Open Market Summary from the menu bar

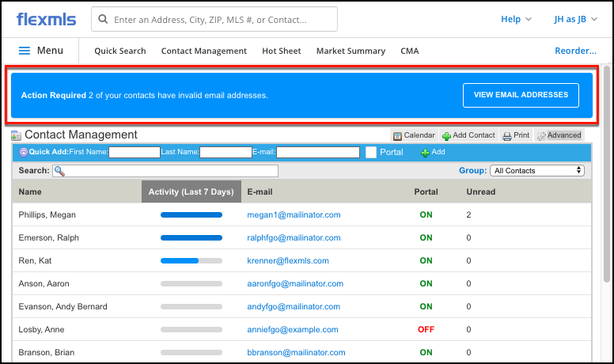pos(351,51)
